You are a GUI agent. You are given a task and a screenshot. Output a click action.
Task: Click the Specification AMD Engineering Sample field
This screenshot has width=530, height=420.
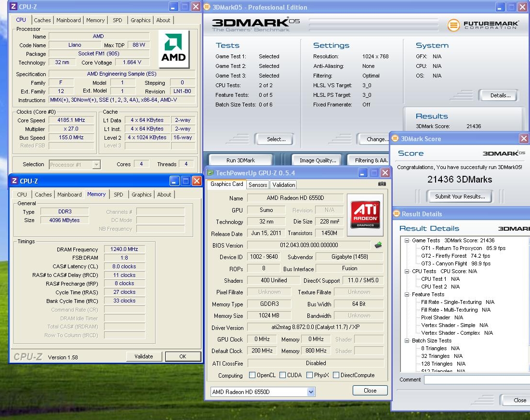[122, 74]
